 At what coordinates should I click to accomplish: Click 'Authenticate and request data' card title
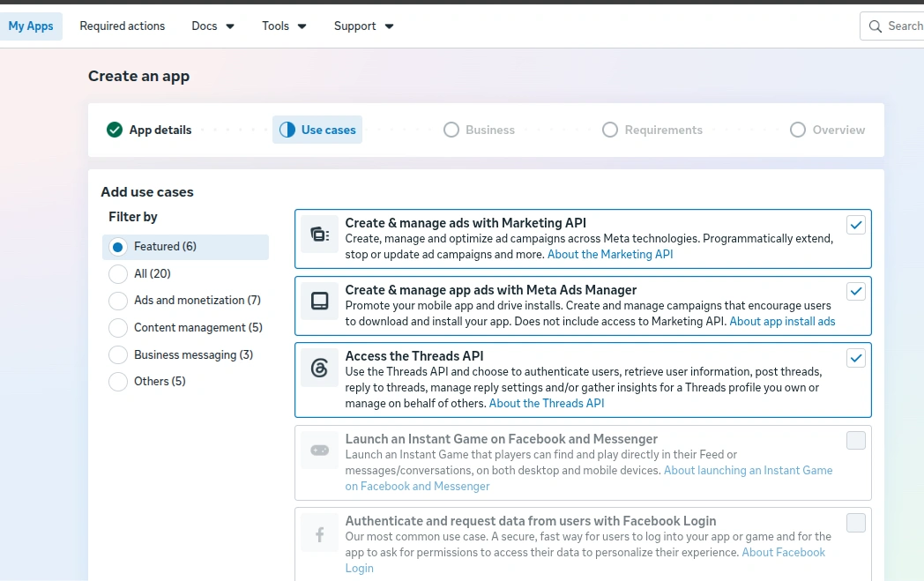click(x=531, y=521)
